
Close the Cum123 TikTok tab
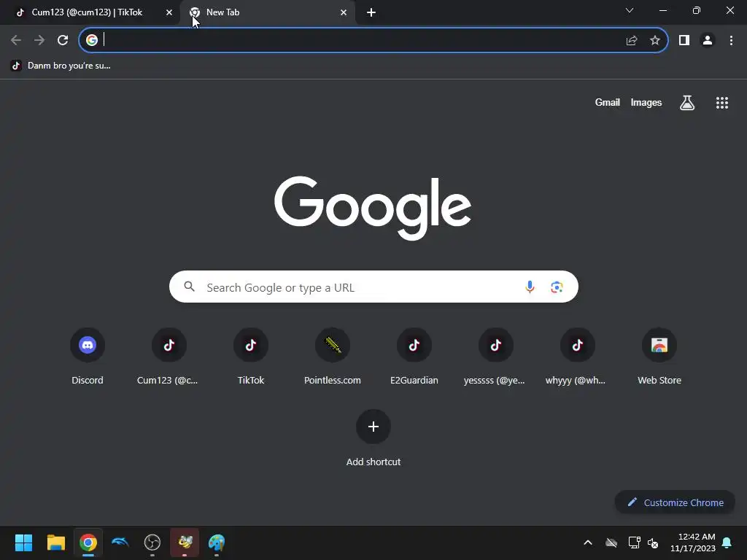[x=169, y=12]
